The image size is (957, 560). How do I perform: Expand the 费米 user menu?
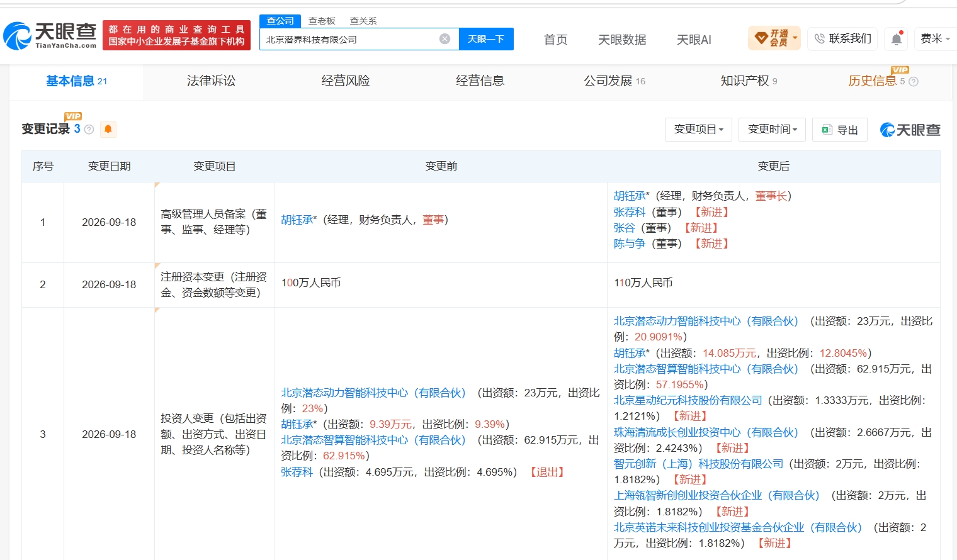[x=934, y=38]
